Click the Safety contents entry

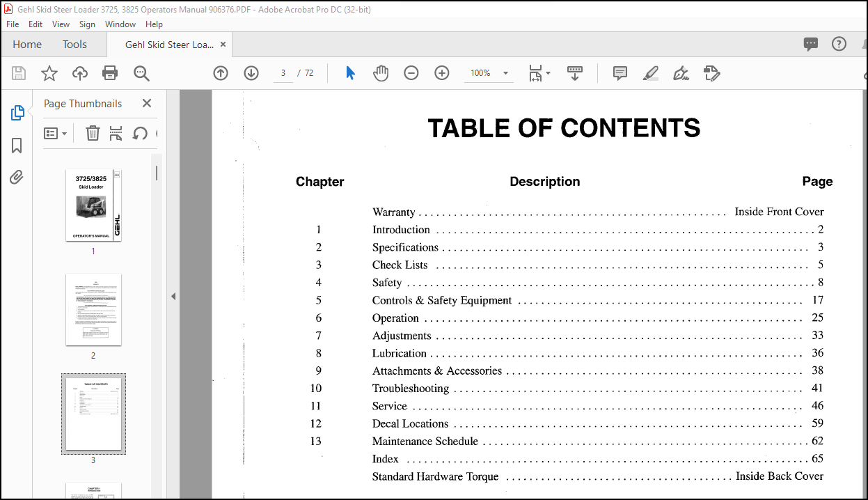point(387,283)
